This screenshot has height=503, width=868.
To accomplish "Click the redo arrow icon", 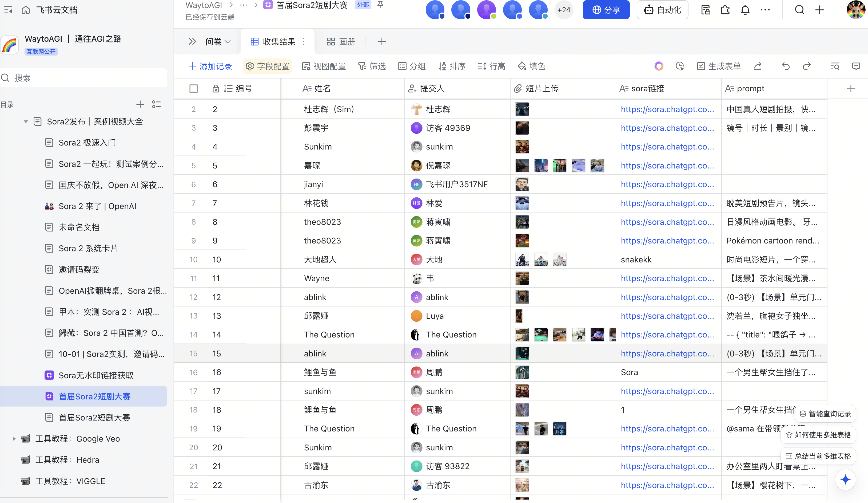I will [x=807, y=66].
